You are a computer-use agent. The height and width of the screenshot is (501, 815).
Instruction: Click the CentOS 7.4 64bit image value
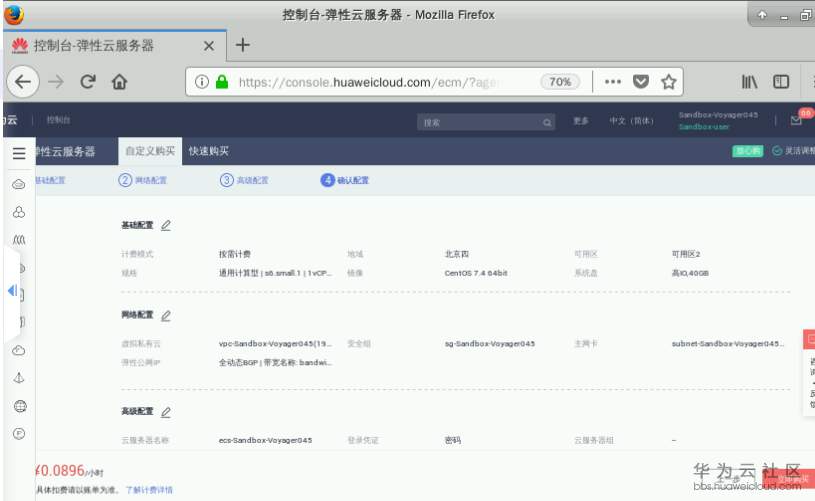[476, 273]
